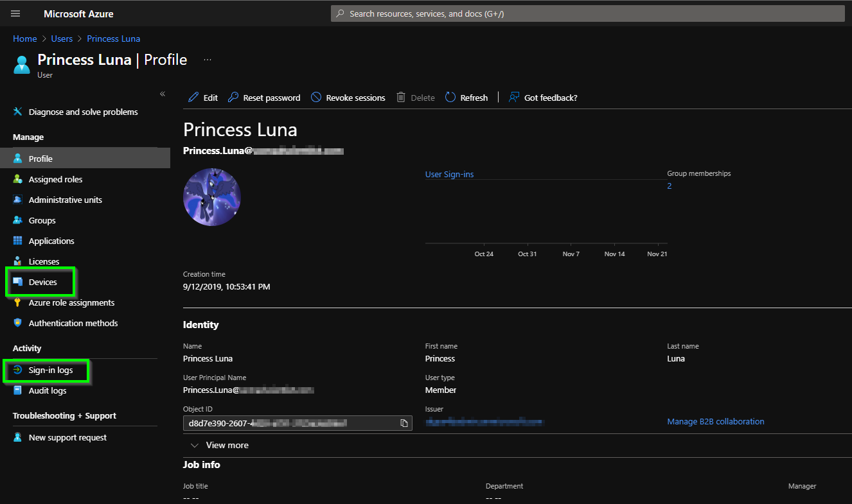Open Licenses in the sidebar

click(x=44, y=261)
